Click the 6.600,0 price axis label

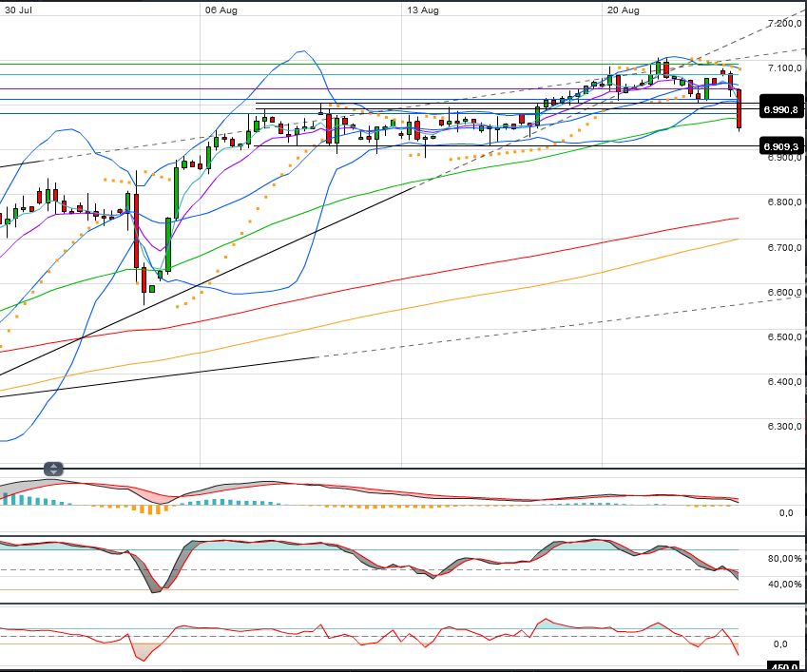[784, 292]
